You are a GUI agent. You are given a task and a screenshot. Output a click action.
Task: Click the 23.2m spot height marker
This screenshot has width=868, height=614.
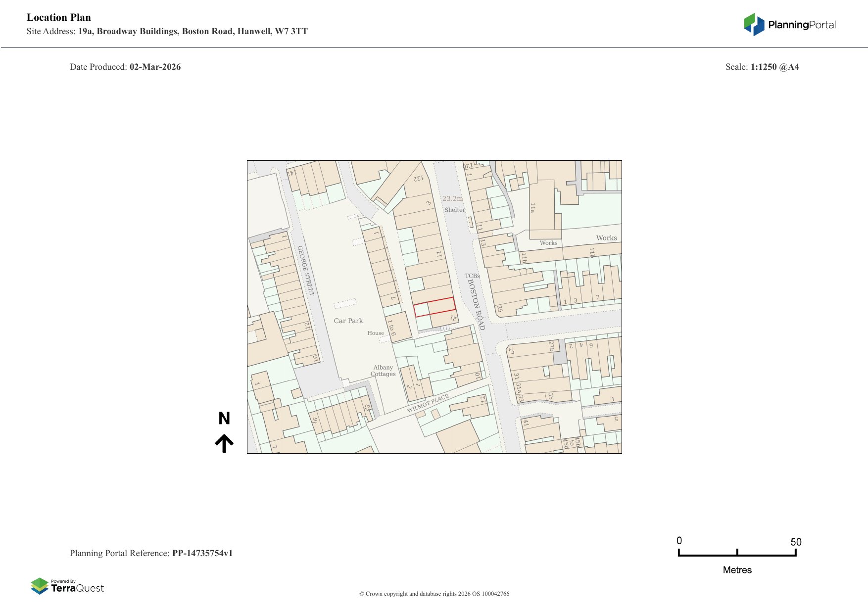(452, 198)
